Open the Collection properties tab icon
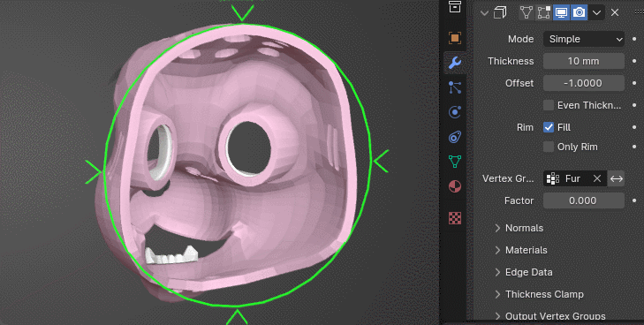 (x=454, y=6)
